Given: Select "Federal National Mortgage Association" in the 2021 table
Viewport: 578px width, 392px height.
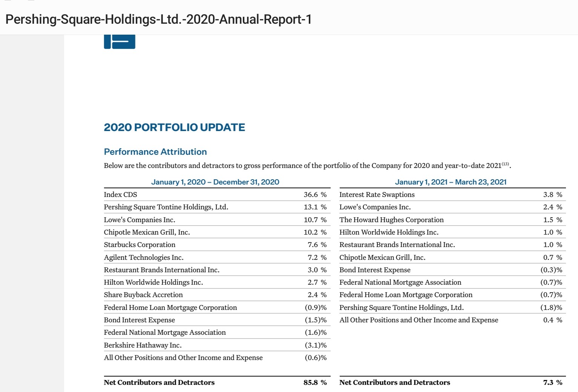Looking at the screenshot, I should pos(400,282).
